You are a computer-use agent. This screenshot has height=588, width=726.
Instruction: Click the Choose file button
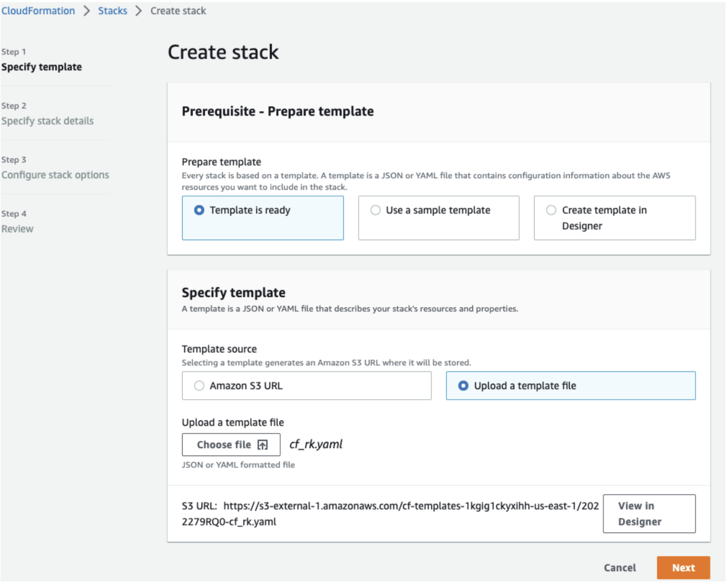click(x=231, y=445)
